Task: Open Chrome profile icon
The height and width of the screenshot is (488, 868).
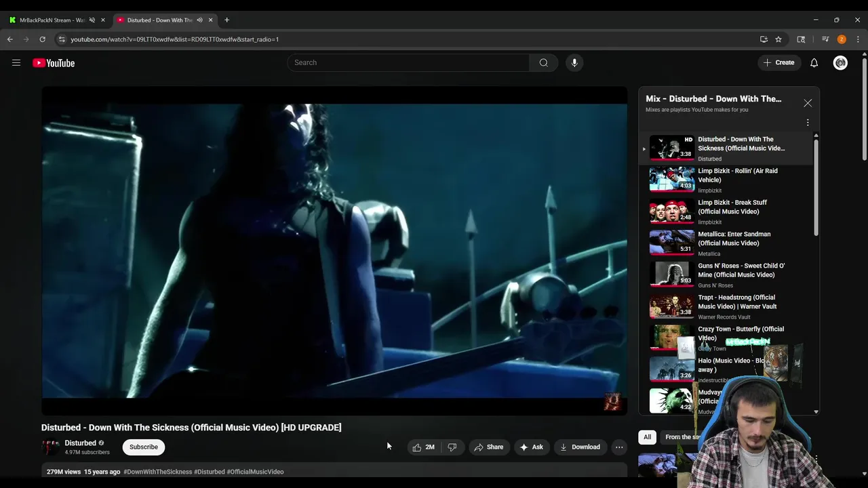Action: [x=842, y=39]
